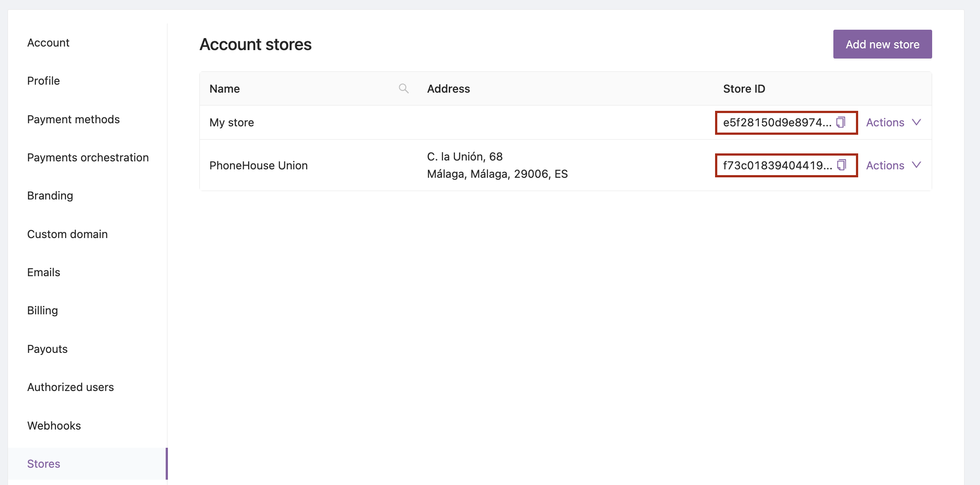The width and height of the screenshot is (980, 485).
Task: Click the search icon in Name column
Action: pyautogui.click(x=402, y=88)
